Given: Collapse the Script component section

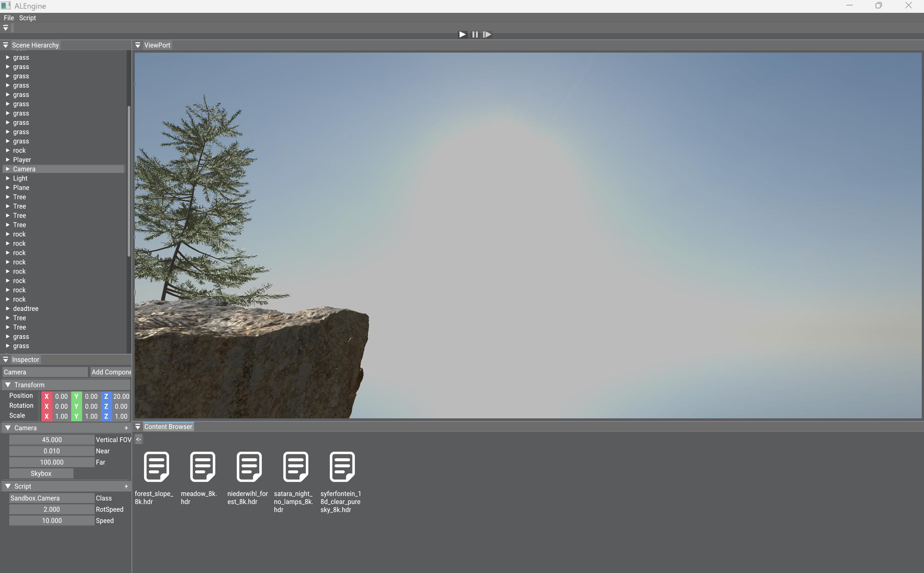Looking at the screenshot, I should click(8, 486).
